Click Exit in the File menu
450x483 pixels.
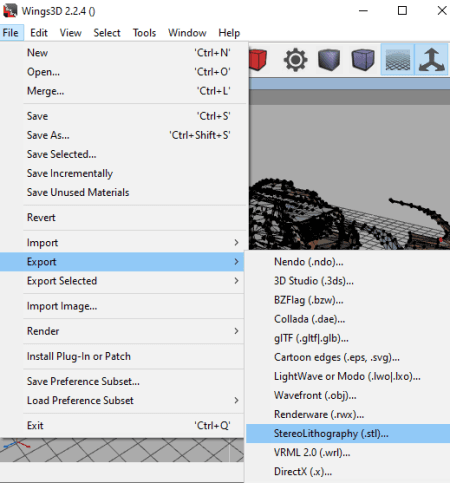tap(123, 425)
